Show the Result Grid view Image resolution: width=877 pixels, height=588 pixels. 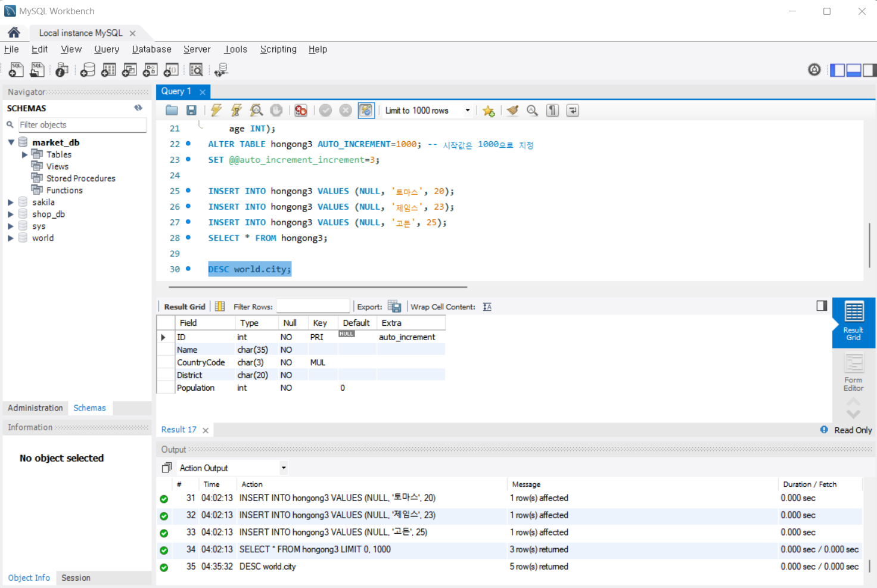853,322
